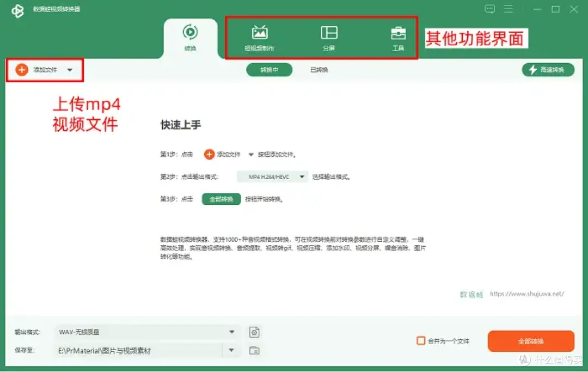
Task: Open the shujuwa.net website link
Action: (527, 294)
